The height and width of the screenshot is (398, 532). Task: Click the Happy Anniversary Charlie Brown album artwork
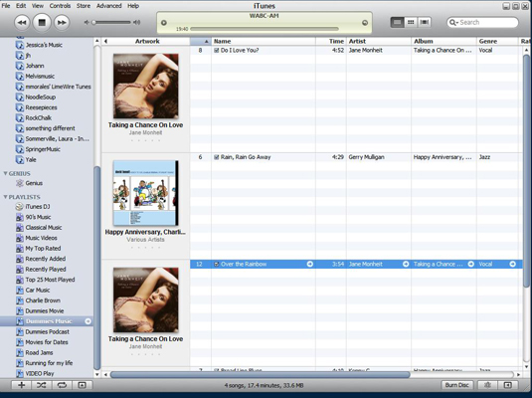[x=145, y=193]
